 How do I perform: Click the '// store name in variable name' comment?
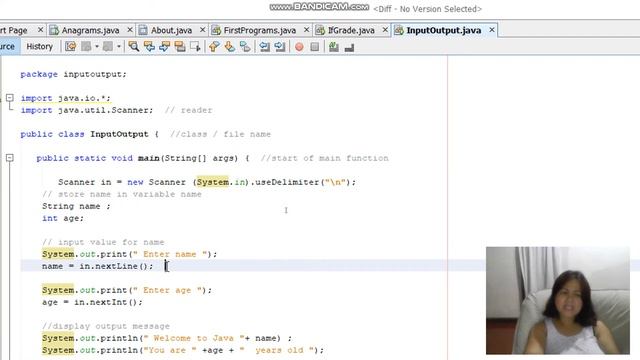click(122, 194)
